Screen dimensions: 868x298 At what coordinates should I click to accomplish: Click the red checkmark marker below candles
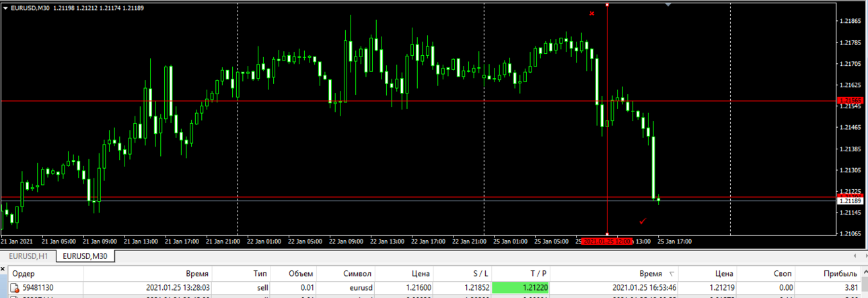click(643, 221)
